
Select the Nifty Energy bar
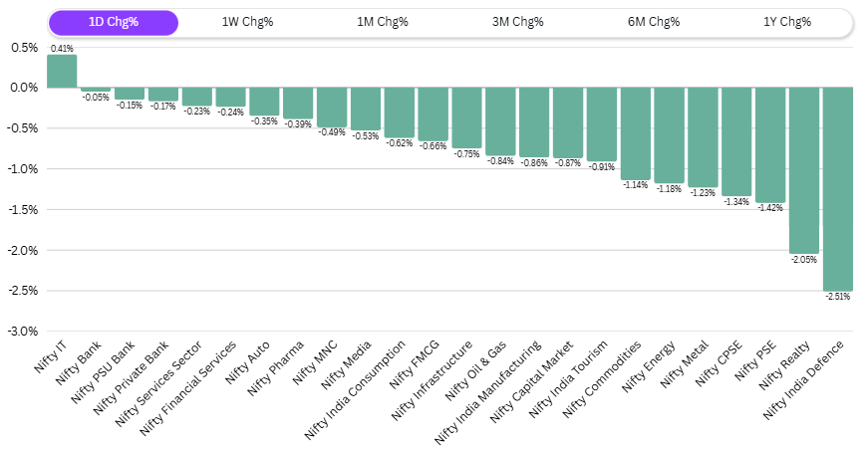pyautogui.click(x=669, y=134)
